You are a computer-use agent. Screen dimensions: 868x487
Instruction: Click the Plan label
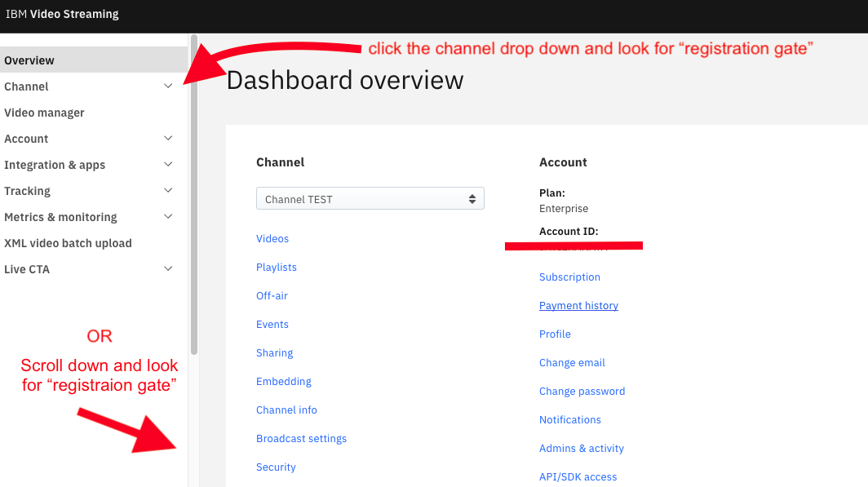[552, 193]
